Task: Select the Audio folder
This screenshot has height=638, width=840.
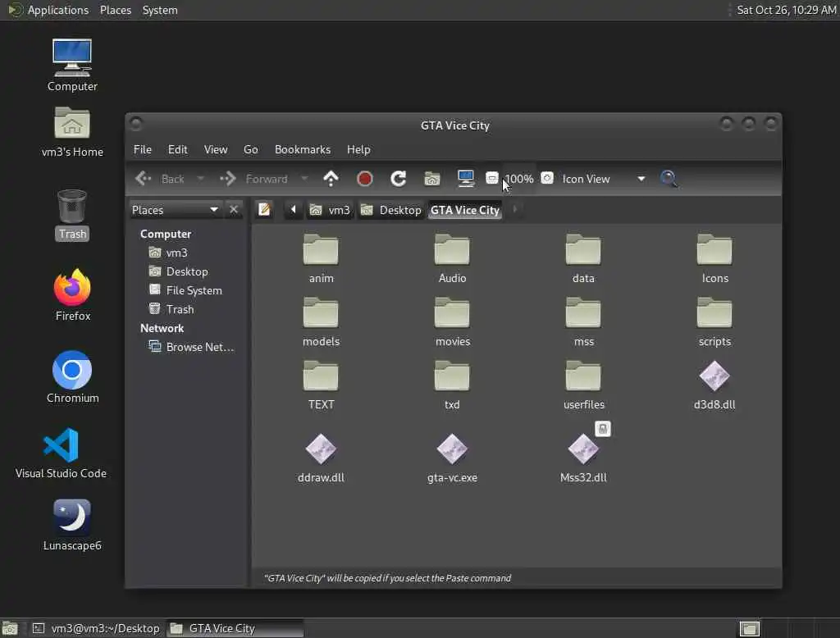Action: [452, 258]
